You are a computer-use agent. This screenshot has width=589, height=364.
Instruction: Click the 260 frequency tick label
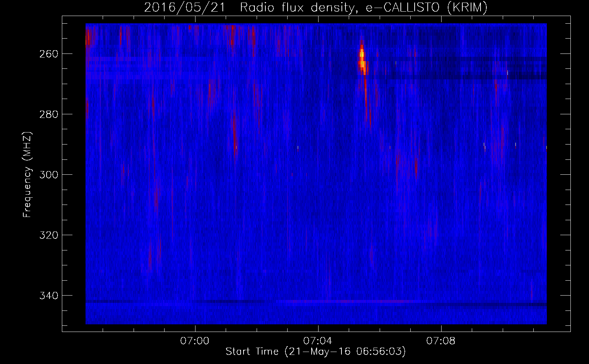pyautogui.click(x=49, y=54)
